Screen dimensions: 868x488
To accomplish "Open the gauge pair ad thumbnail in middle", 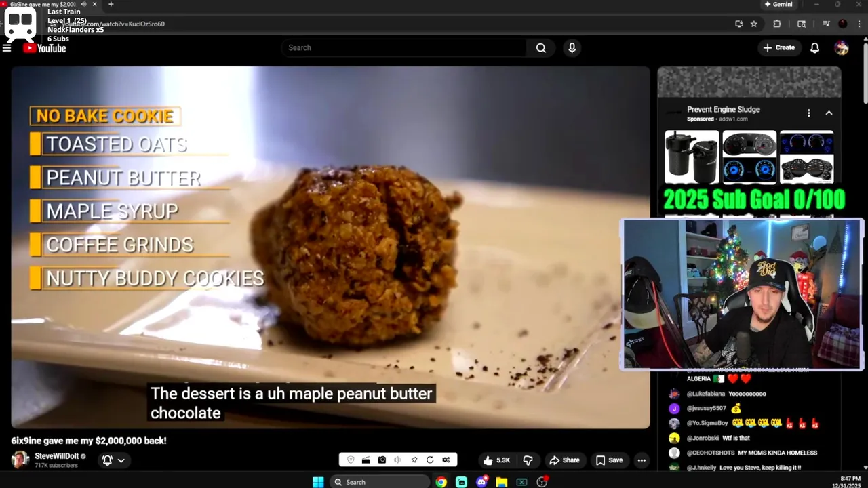I will click(749, 157).
